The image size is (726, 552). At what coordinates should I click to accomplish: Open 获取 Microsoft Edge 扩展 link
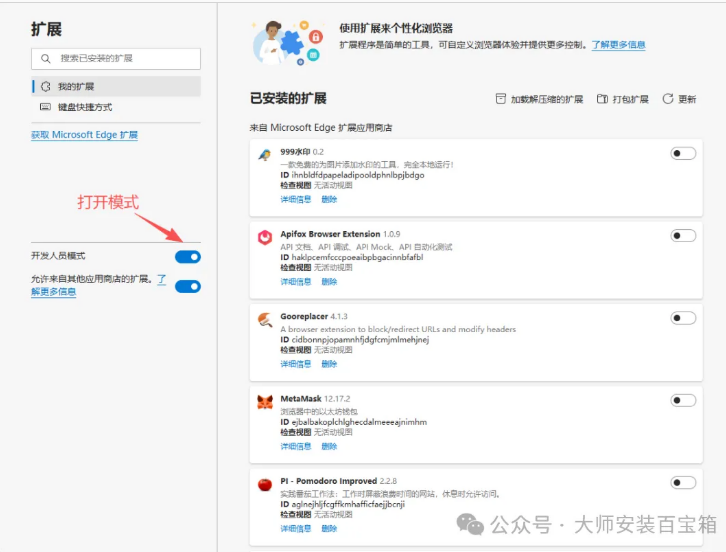point(84,135)
